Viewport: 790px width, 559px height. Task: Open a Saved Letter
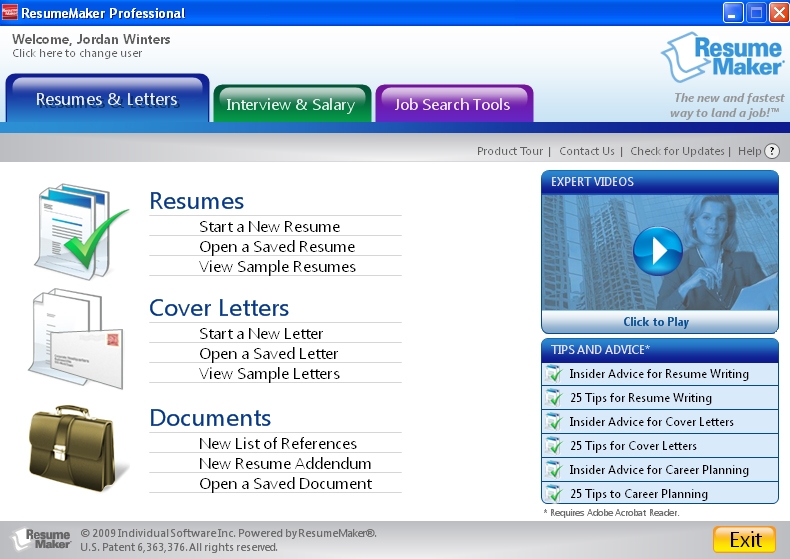(x=269, y=354)
